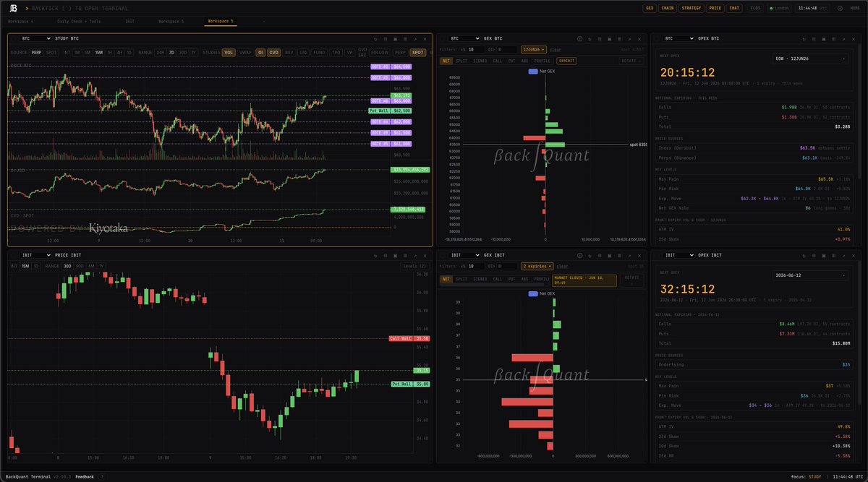Image resolution: width=868 pixels, height=482 pixels.
Task: Click the levels (2) button in PRICE IBIT
Action: pos(414,266)
